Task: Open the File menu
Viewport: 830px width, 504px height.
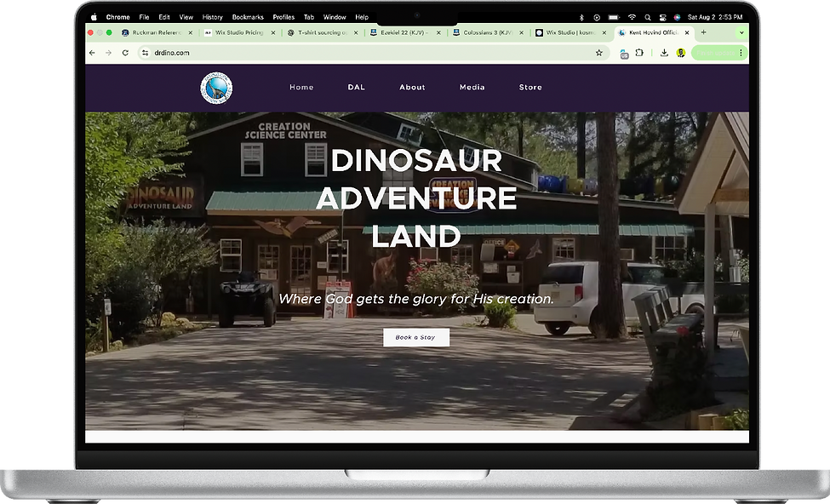Action: [x=144, y=17]
